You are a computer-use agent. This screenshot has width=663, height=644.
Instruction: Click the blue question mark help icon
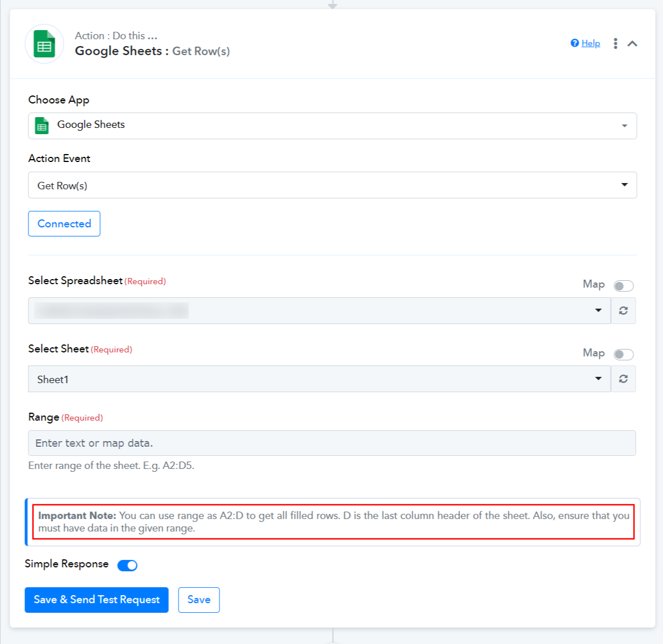[x=574, y=43]
